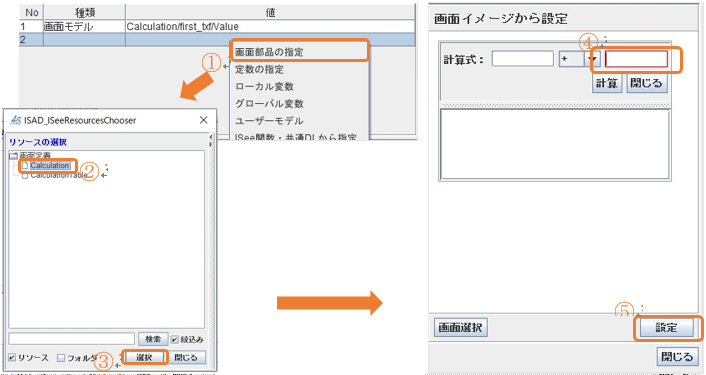The image size is (706, 375).
Task: Click the 画面イメージから設定 panel title
Action: pyautogui.click(x=501, y=19)
